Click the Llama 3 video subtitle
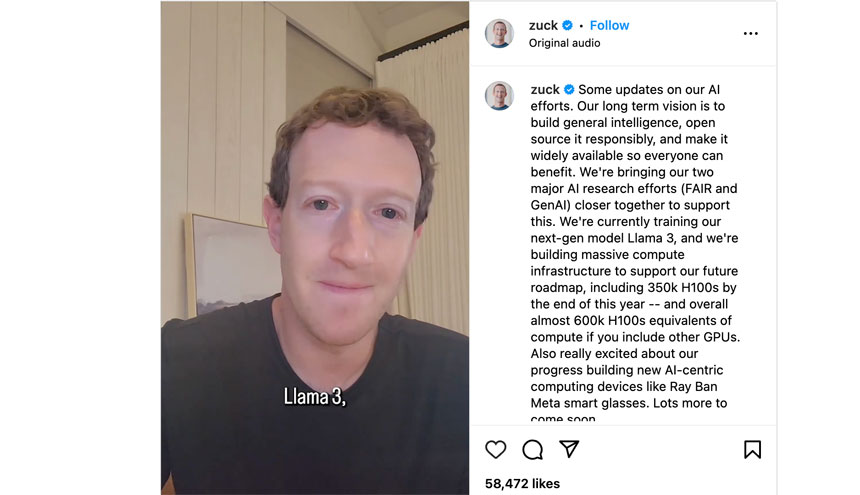This screenshot has width=860, height=495. 315,396
